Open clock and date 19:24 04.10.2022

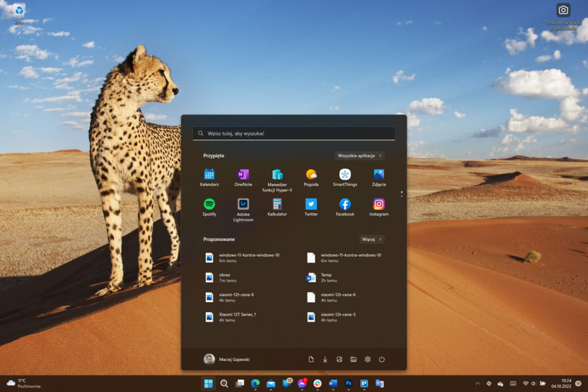click(562, 383)
